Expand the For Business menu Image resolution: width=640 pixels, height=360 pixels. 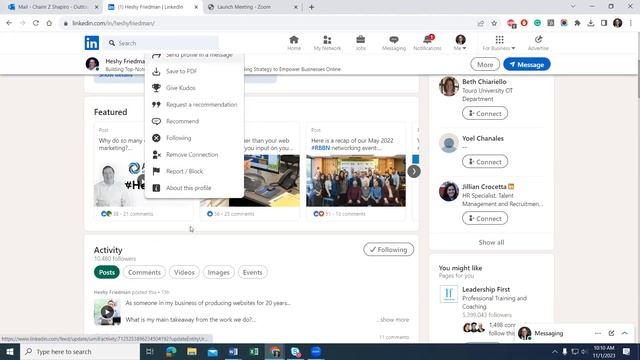click(x=499, y=43)
